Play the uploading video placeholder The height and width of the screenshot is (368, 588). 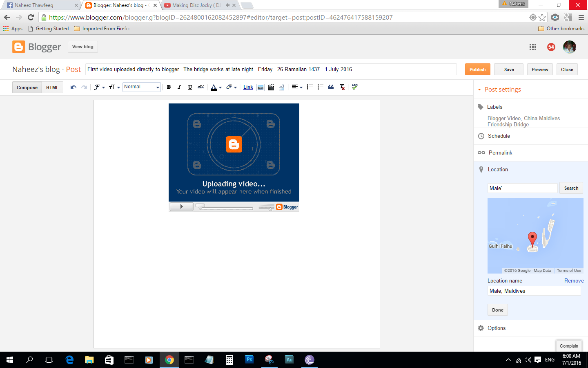click(x=182, y=207)
